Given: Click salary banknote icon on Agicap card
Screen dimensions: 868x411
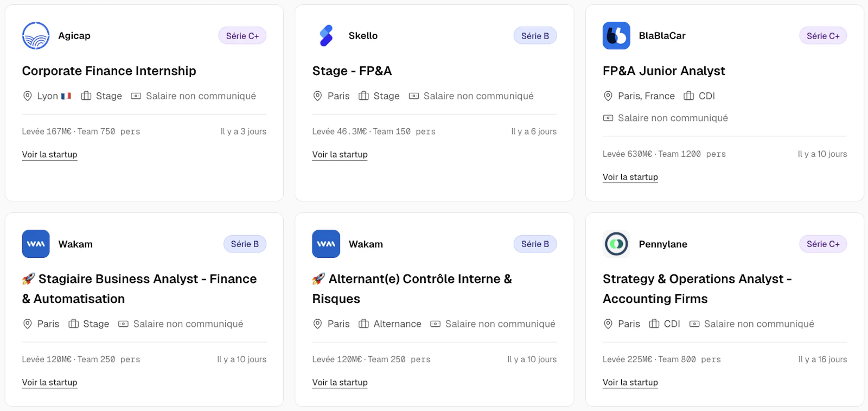Looking at the screenshot, I should [136, 96].
